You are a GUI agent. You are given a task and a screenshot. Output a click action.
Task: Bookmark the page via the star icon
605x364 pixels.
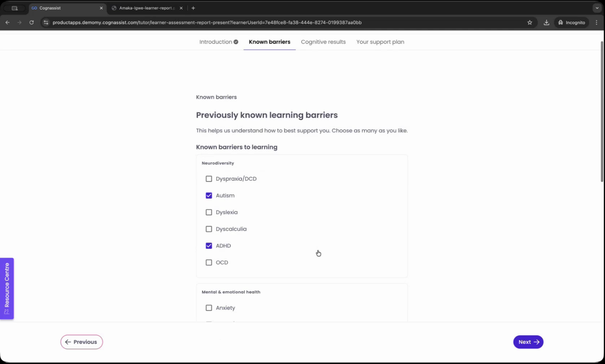pyautogui.click(x=530, y=22)
